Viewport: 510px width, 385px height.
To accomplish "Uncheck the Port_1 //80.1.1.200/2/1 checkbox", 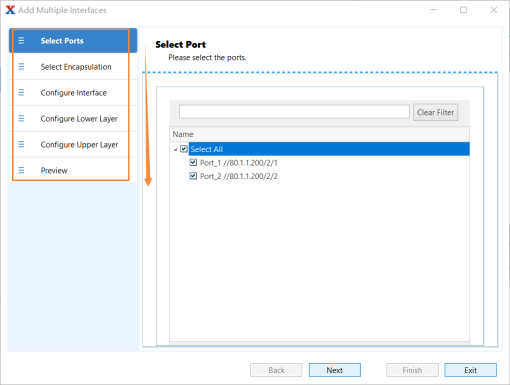I will coord(193,162).
